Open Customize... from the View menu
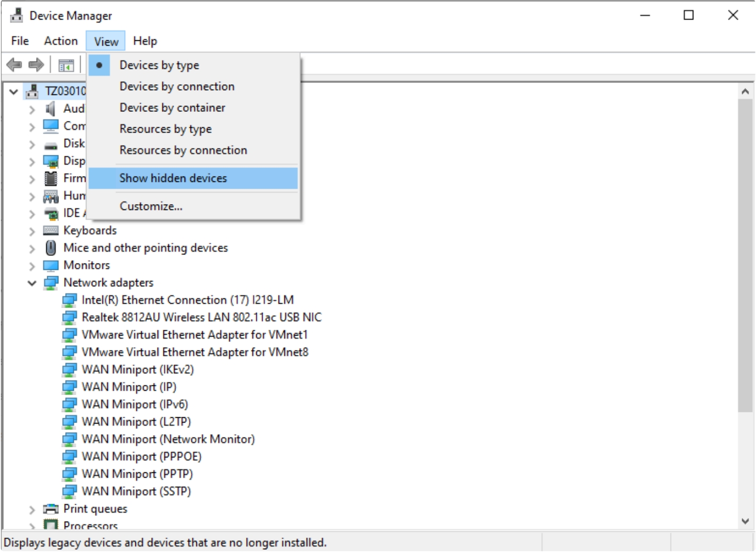 193,206
